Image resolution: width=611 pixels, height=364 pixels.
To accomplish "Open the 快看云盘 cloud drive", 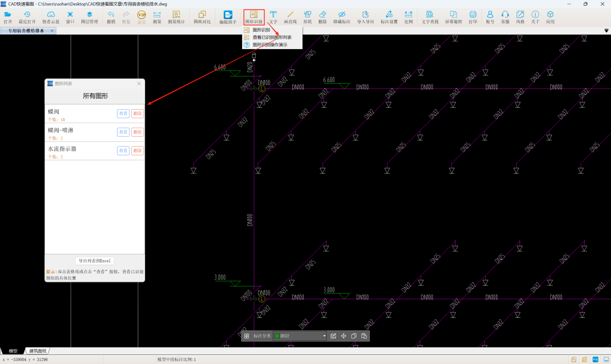I will point(51,17).
